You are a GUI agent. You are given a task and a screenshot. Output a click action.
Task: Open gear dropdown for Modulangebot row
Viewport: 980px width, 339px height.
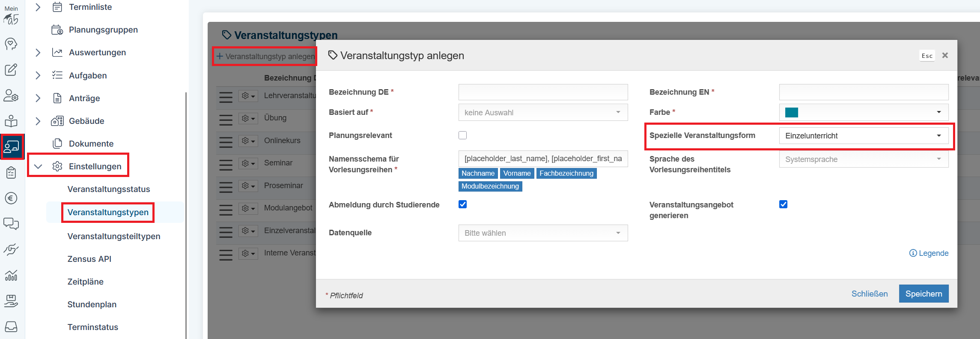tap(248, 208)
